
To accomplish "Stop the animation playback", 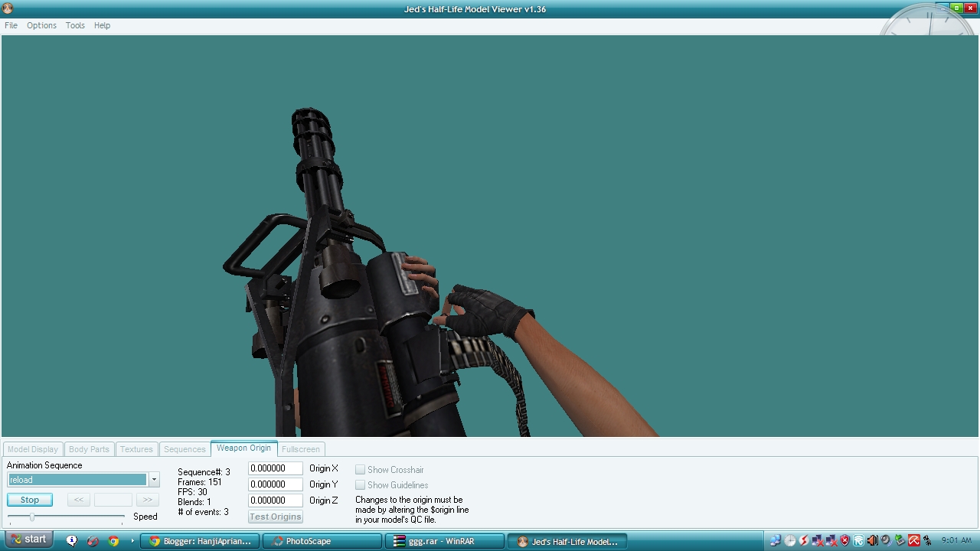I will (x=30, y=500).
